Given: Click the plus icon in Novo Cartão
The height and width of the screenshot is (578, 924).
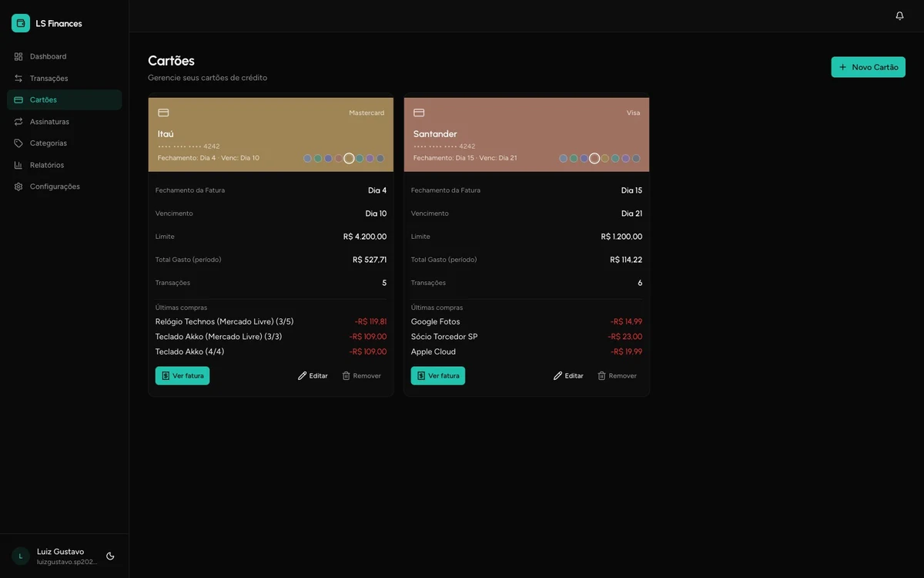Looking at the screenshot, I should (x=842, y=67).
